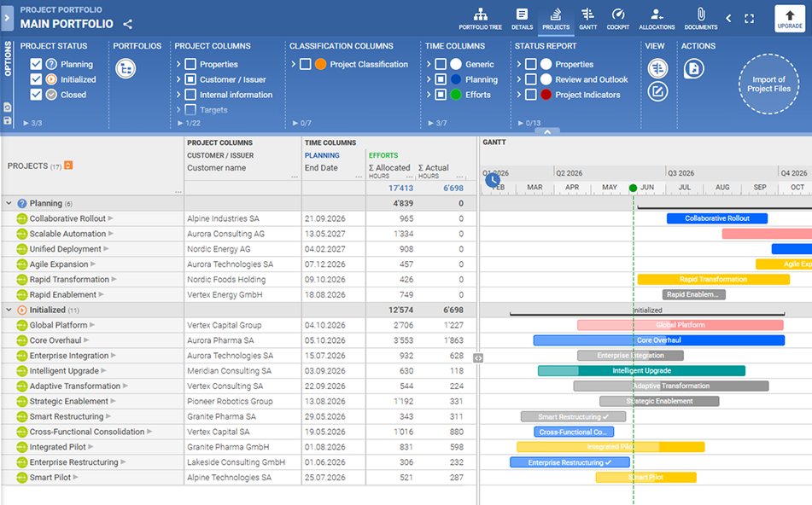Viewport: 812px width, 505px height.
Task: Click the save options icon in sidebar
Action: coord(7,120)
